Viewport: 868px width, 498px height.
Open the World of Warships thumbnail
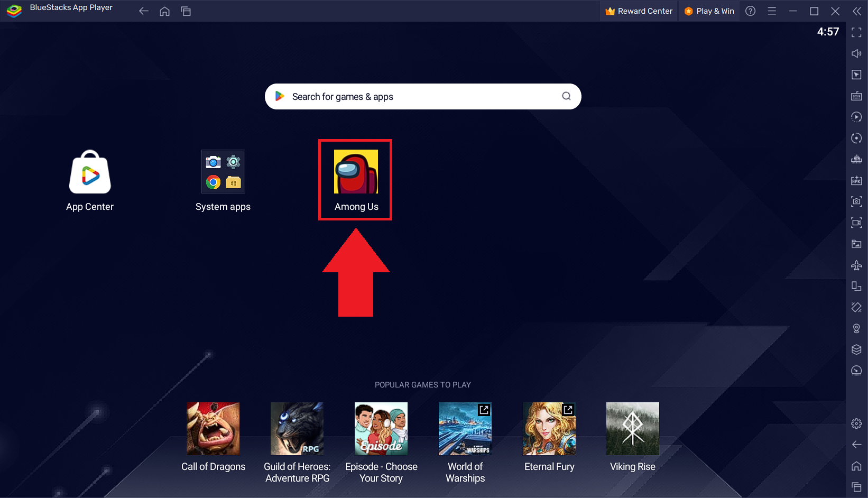465,429
